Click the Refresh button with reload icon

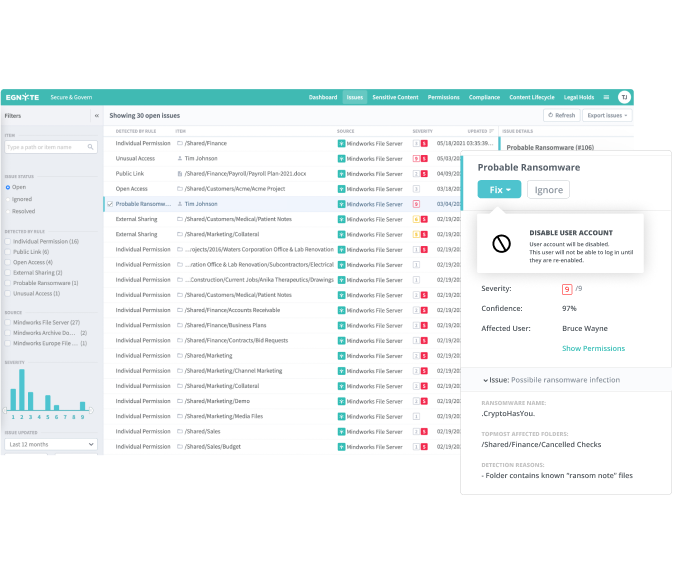point(561,116)
